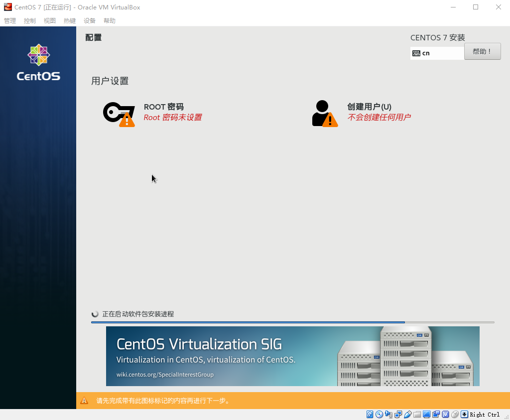Click the mouse integration status icon
510x420 pixels.
(455, 414)
